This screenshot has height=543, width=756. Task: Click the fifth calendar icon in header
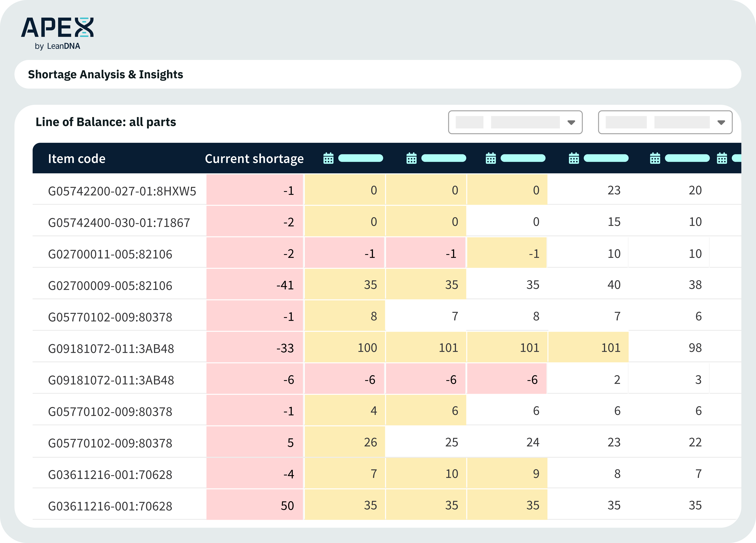point(655,158)
